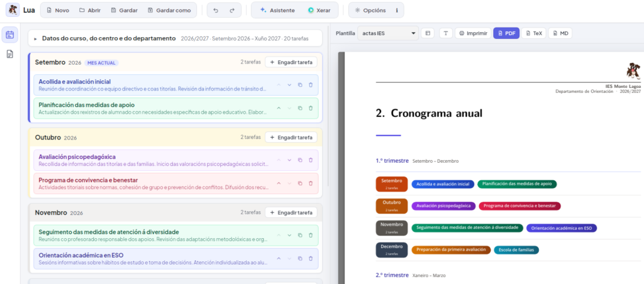Create a new document with Novo
Image resolution: width=644 pixels, height=284 pixels.
[57, 10]
